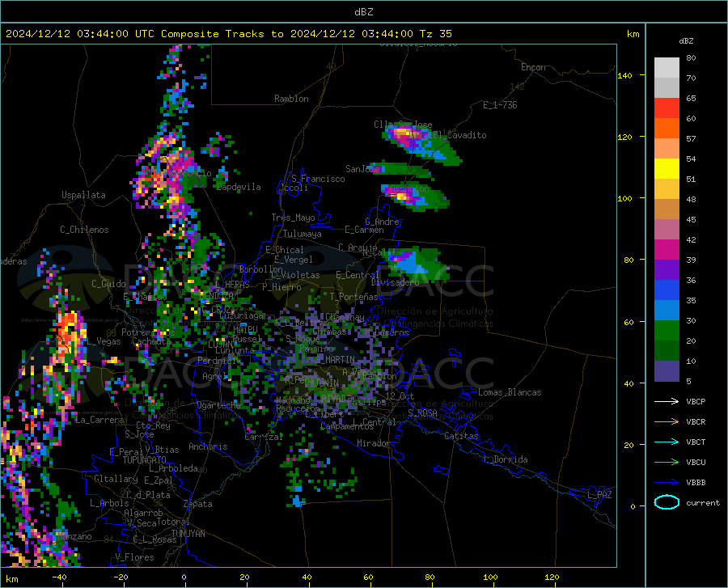The width and height of the screenshot is (728, 588).
Task: Select the light gray 70 dBZ swatch
Action: point(667,68)
